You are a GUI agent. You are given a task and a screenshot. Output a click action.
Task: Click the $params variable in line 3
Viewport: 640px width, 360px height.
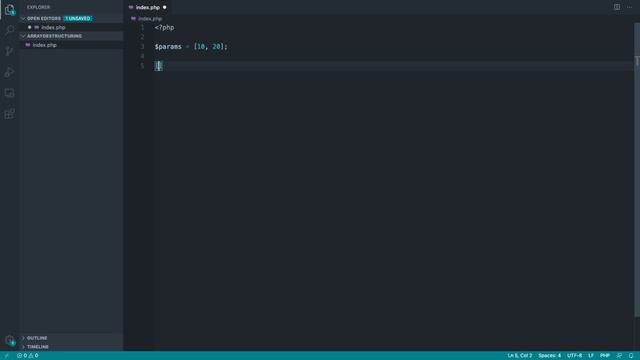[168, 47]
